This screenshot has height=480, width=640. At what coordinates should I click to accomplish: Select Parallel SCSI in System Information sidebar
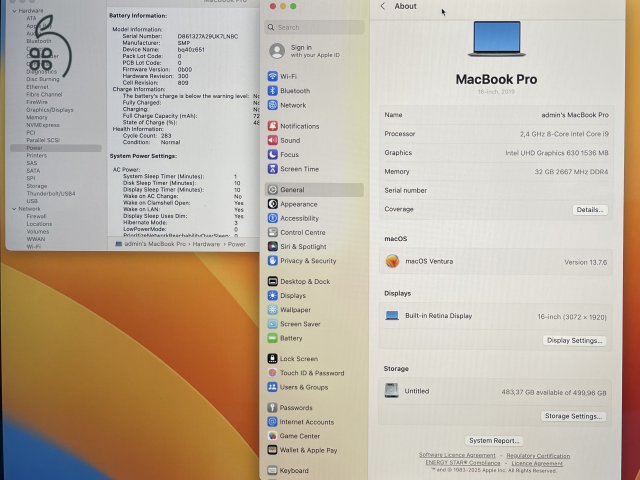click(x=43, y=140)
